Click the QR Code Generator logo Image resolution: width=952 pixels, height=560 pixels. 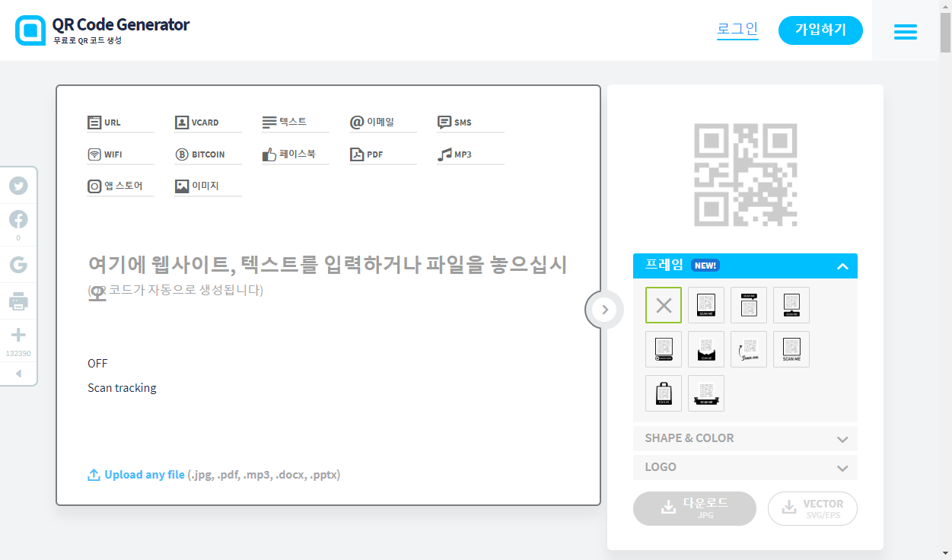point(102,30)
